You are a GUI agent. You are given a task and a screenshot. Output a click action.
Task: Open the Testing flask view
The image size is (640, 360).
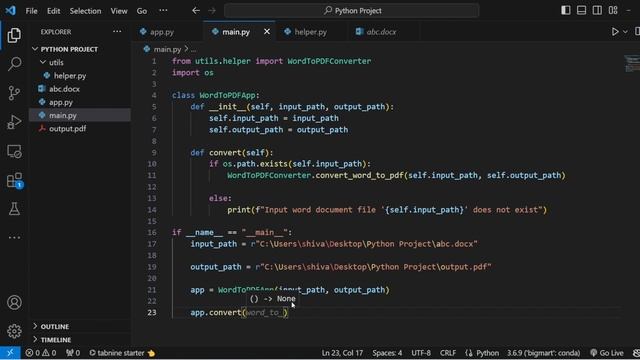tap(14, 209)
